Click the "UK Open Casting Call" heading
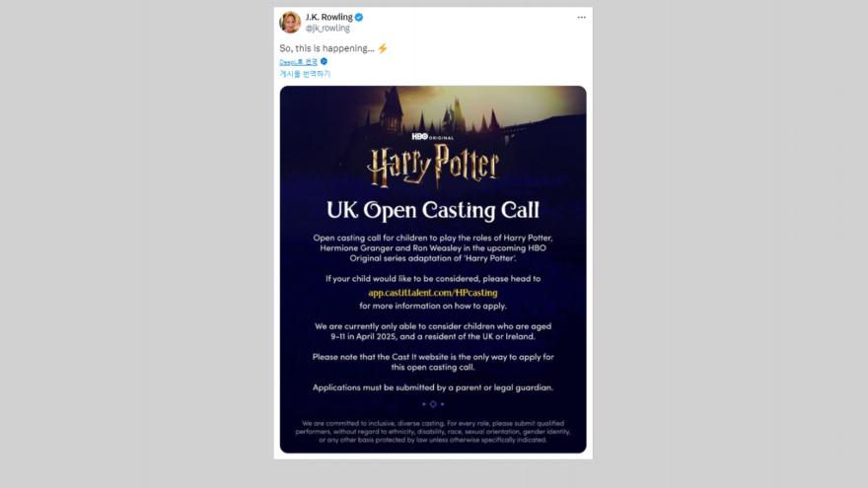The image size is (868, 488). [x=433, y=210]
